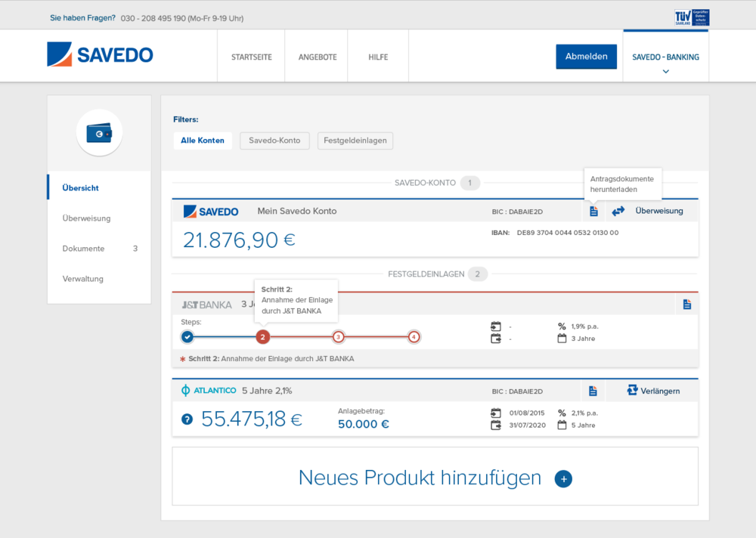Click Atlantico start date calendar icon
Image resolution: width=756 pixels, height=538 pixels.
click(496, 413)
